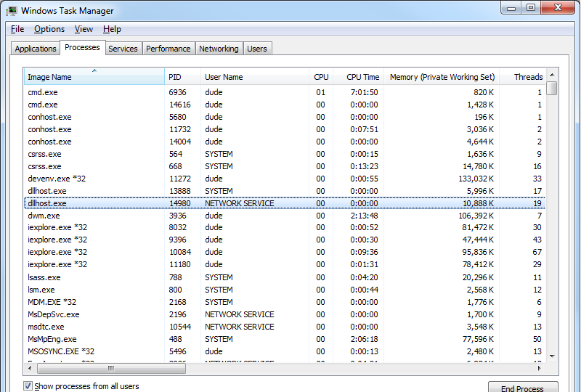Sort by PID column header
This screenshot has height=392, width=581.
[x=182, y=77]
